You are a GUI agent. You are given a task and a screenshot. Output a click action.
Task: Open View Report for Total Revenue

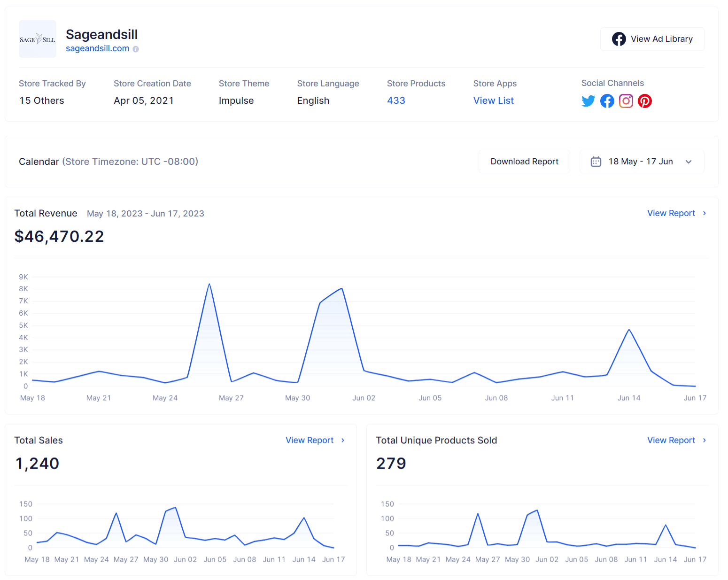coord(671,213)
